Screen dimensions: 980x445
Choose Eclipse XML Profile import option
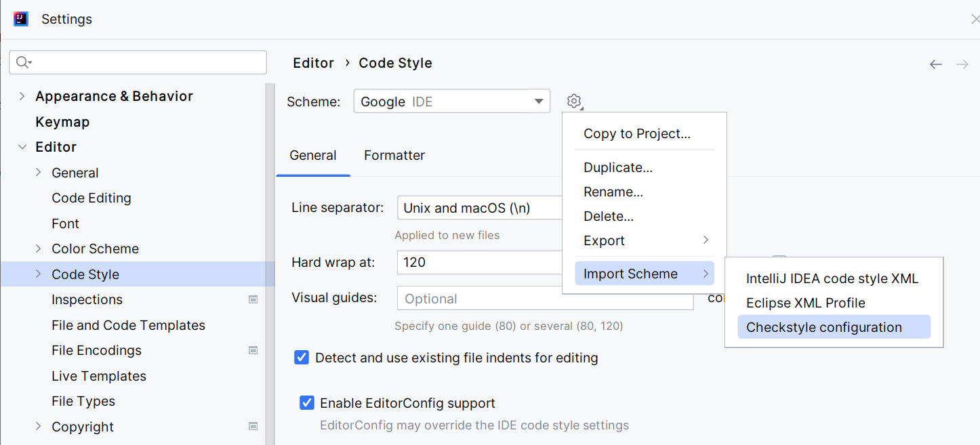[x=806, y=303]
